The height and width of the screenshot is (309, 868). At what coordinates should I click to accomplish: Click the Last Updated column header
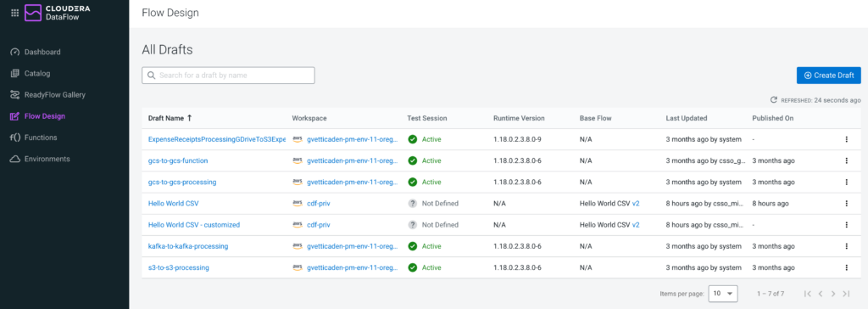pyautogui.click(x=687, y=118)
